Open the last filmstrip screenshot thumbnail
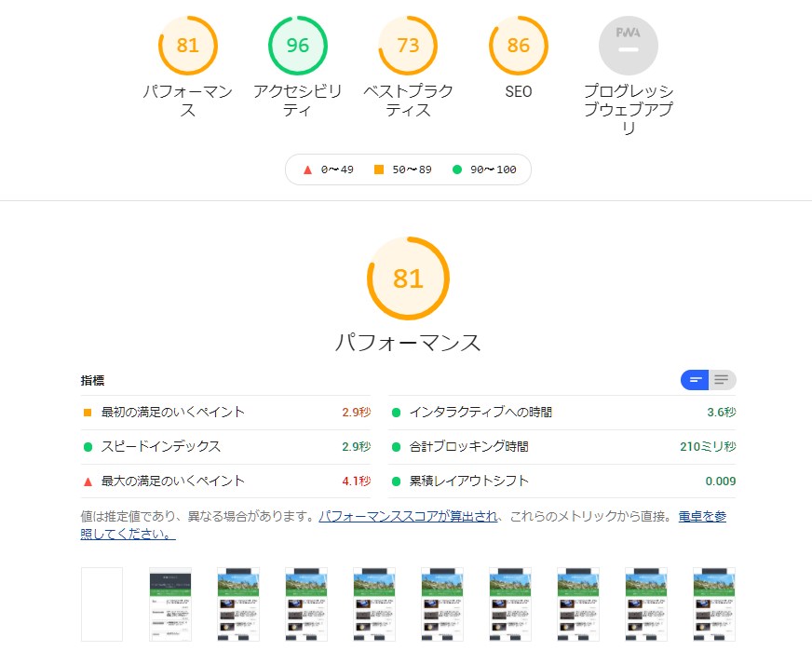Screen dimensions: 812x651 pyautogui.click(x=714, y=604)
